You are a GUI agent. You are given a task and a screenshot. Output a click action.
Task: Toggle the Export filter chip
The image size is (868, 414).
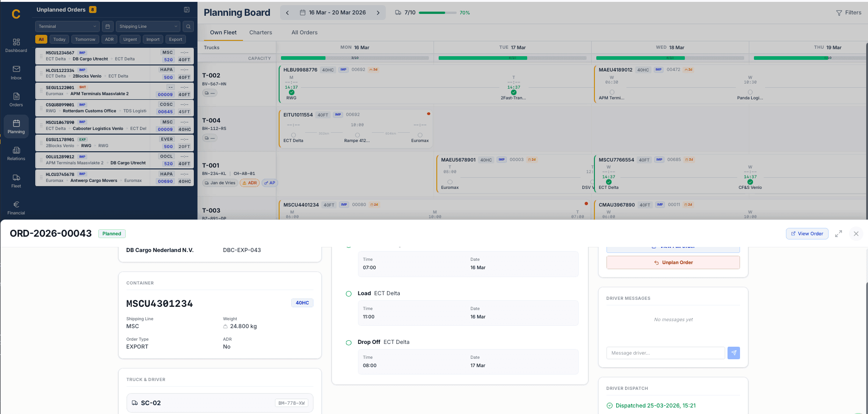click(x=176, y=39)
